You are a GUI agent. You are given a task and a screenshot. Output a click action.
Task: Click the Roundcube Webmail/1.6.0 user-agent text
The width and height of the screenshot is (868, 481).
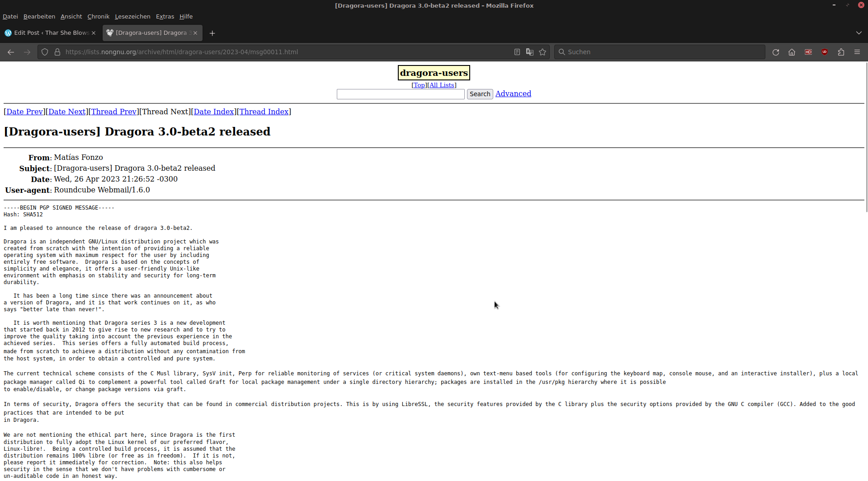pyautogui.click(x=102, y=190)
